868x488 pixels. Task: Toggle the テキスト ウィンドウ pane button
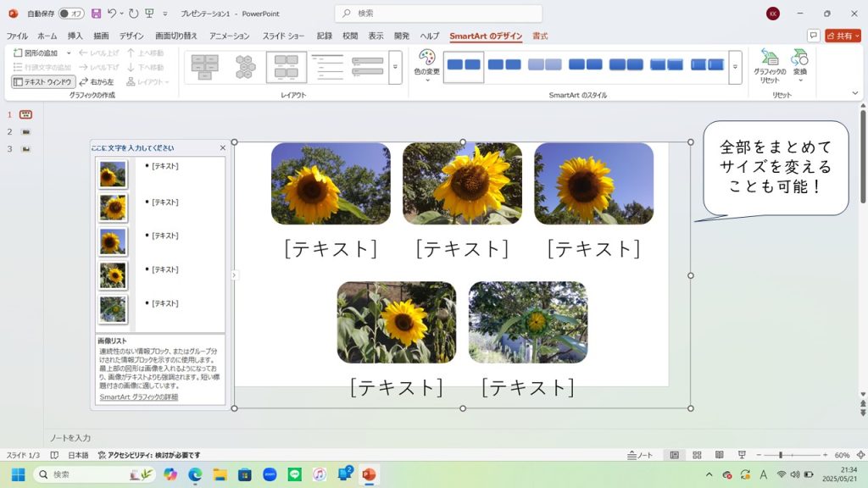tap(43, 81)
